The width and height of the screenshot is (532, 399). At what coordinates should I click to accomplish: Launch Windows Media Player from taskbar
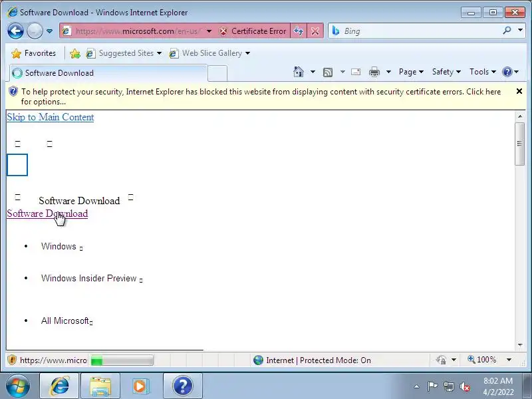tap(140, 386)
